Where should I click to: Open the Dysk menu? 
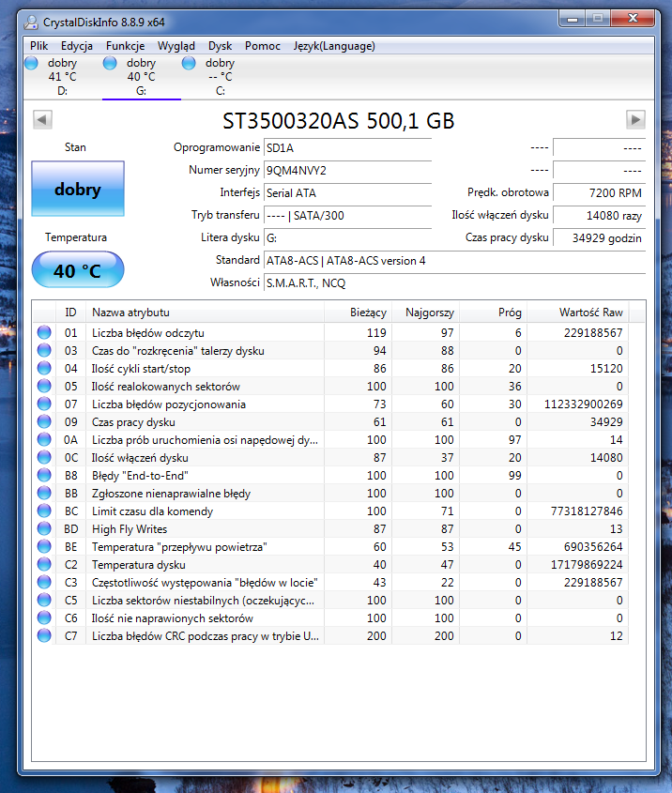220,46
